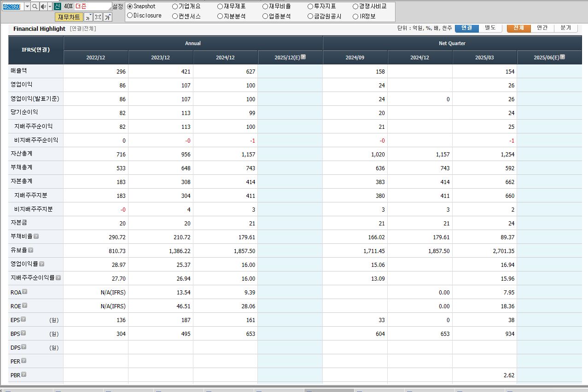Increase font size with 가 up icon
Screen dimensions: 588x392
pos(108,17)
